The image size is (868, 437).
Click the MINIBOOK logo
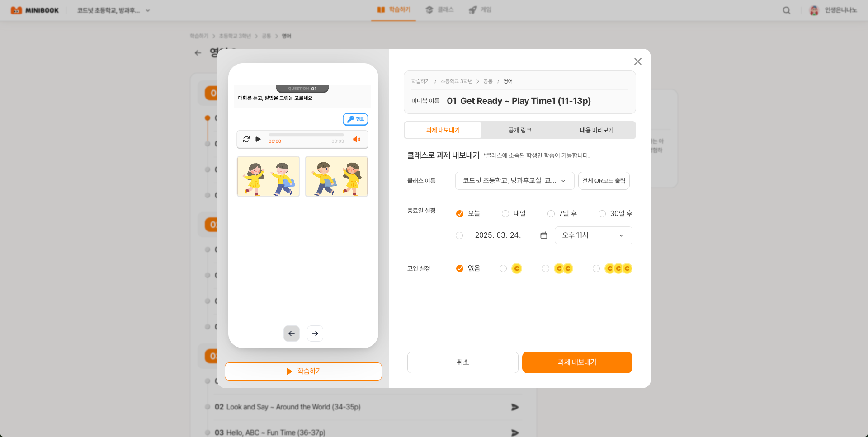(35, 10)
